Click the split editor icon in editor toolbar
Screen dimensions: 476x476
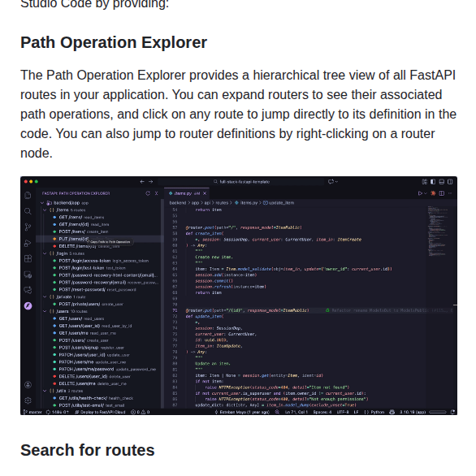442,193
